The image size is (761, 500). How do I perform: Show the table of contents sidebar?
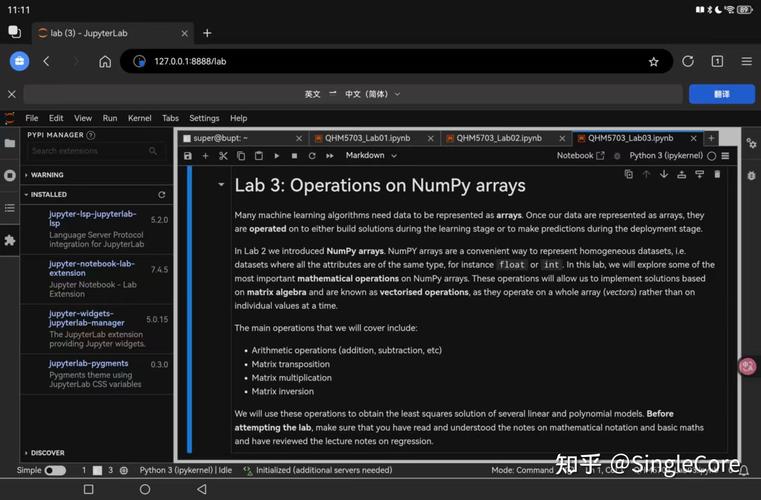point(10,208)
